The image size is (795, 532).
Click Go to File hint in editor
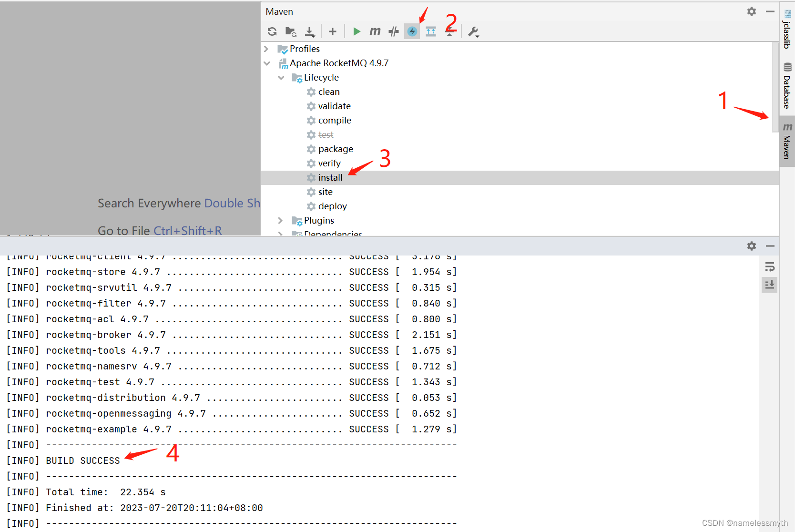tap(160, 231)
